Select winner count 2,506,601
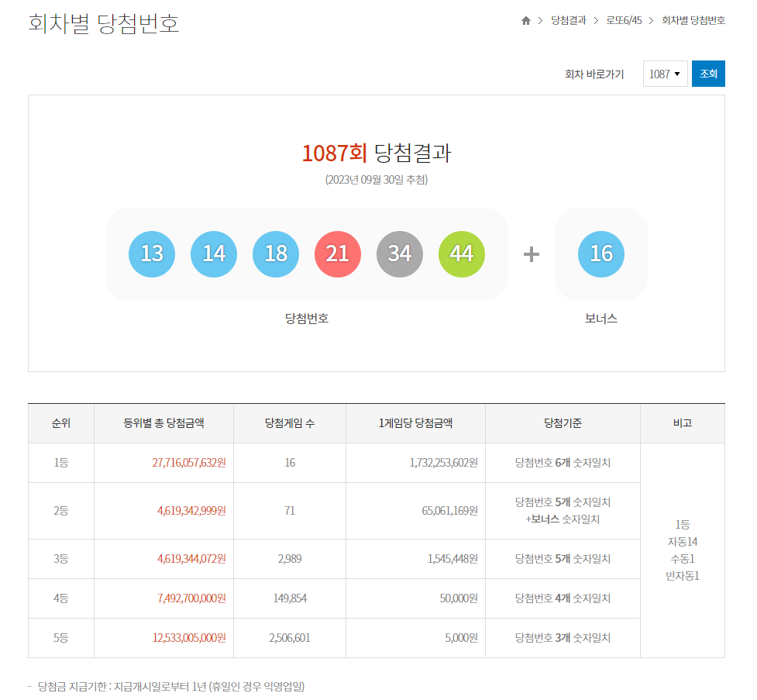Image resolution: width=757 pixels, height=700 pixels. pos(290,638)
